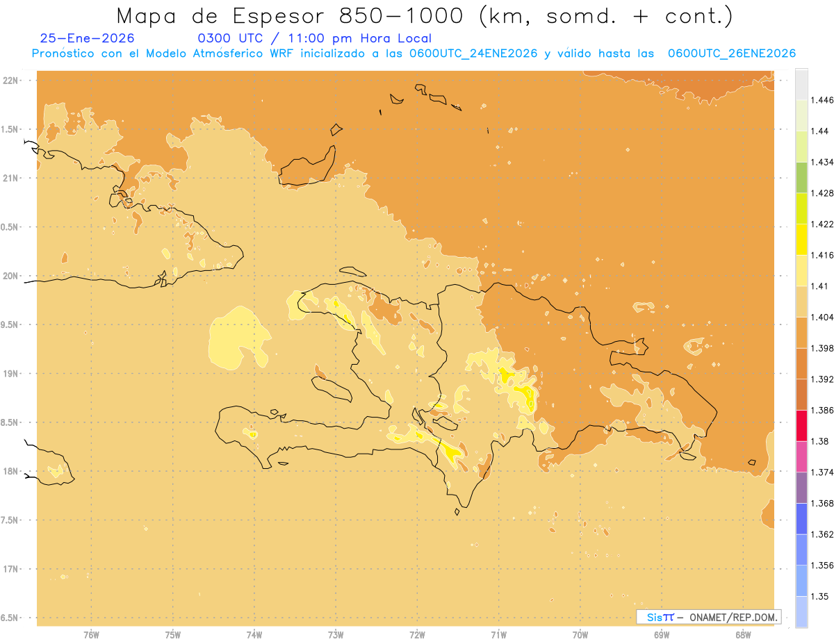This screenshot has height=644, width=834.
Task: Click the yellow-green legend swatch between 1.422 and 1.428
Action: point(801,208)
